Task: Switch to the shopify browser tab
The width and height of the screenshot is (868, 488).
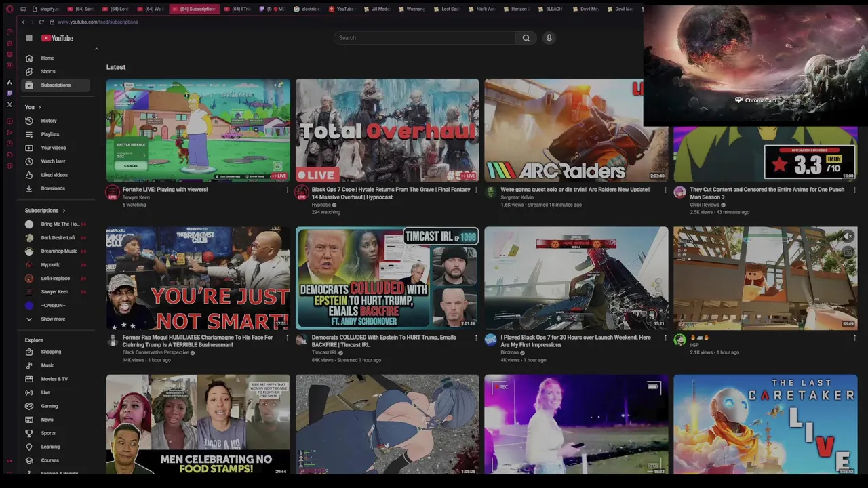Action: click(46, 9)
